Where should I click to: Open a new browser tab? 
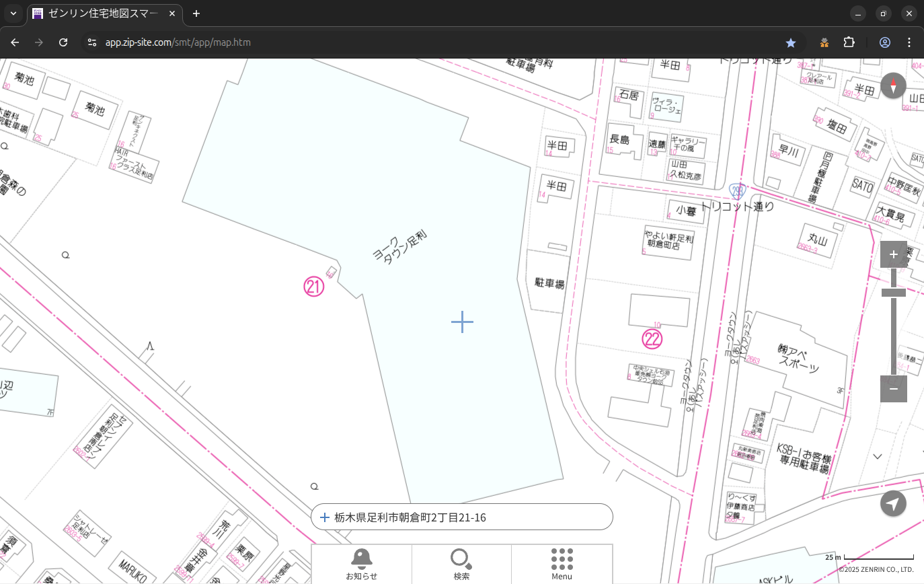pos(196,13)
